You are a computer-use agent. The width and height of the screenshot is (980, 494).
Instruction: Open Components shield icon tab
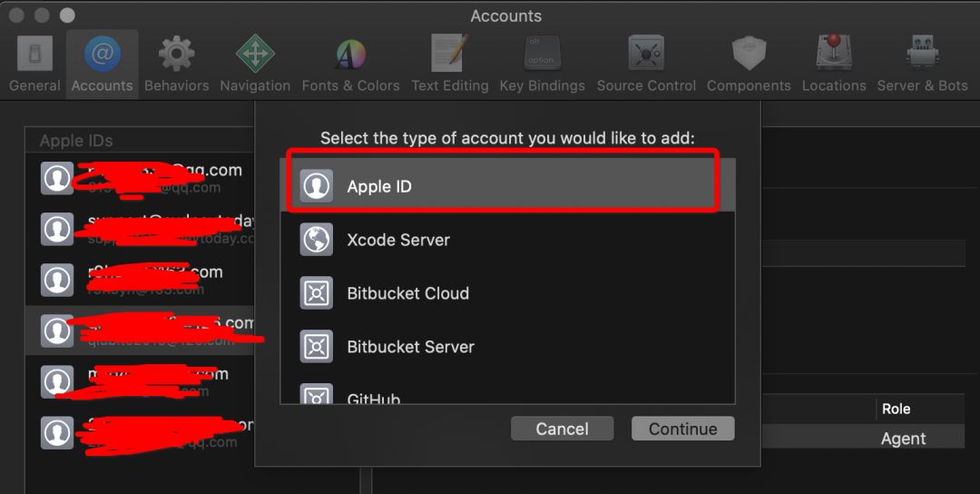tap(749, 64)
